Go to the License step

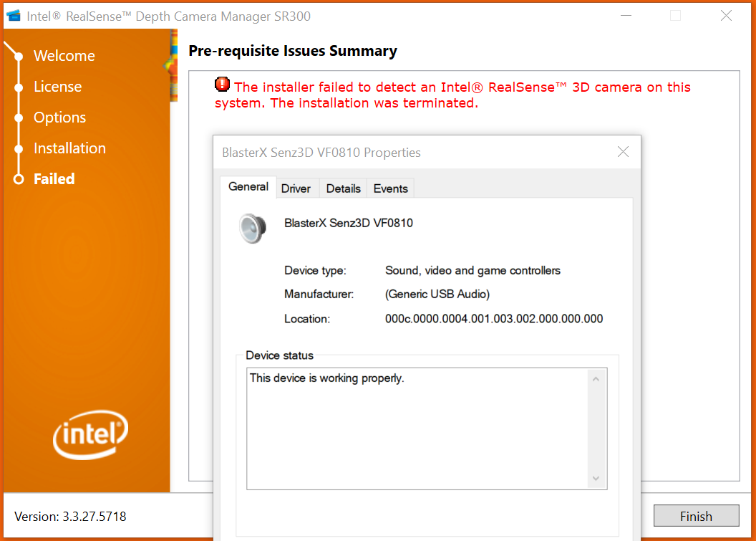[57, 87]
